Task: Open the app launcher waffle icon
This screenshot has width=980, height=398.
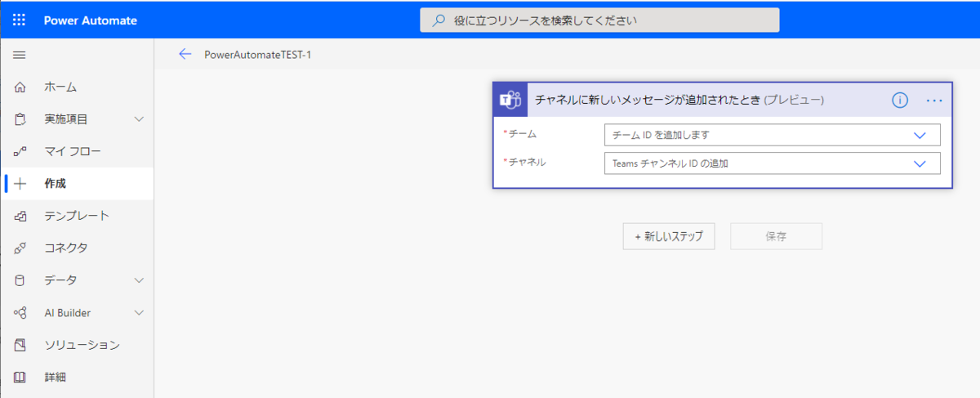Action: [20, 20]
